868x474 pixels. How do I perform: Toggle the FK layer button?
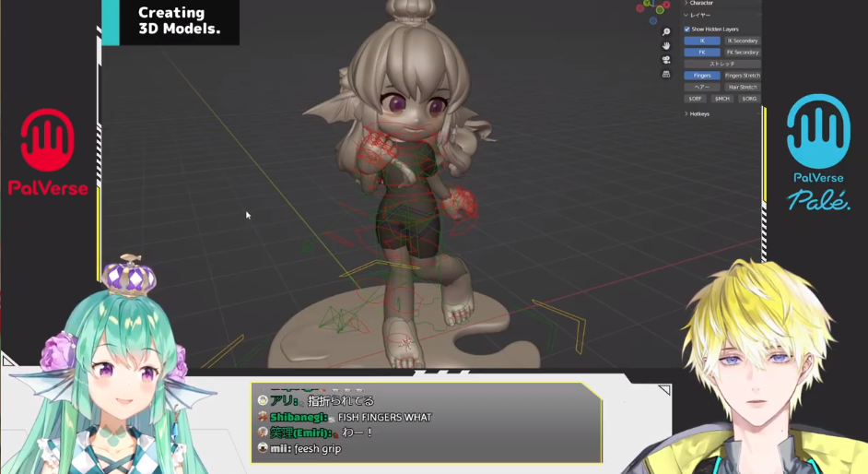click(x=702, y=52)
